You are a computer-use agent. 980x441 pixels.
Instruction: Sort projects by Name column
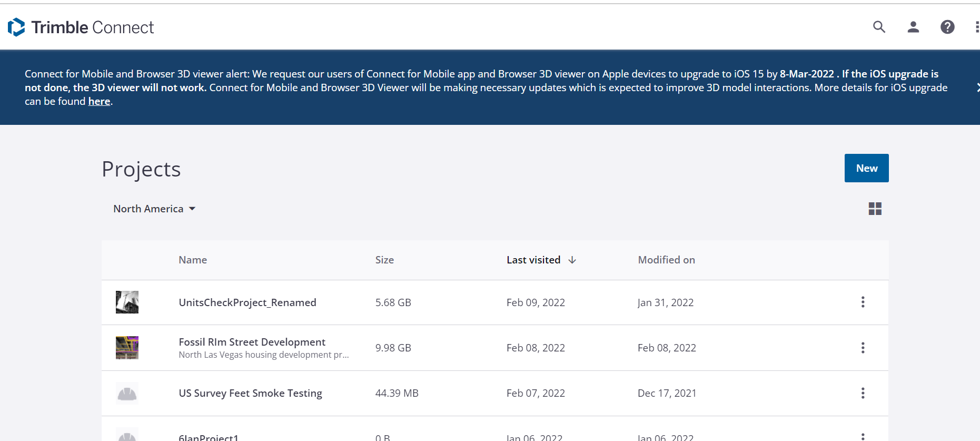pos(193,260)
